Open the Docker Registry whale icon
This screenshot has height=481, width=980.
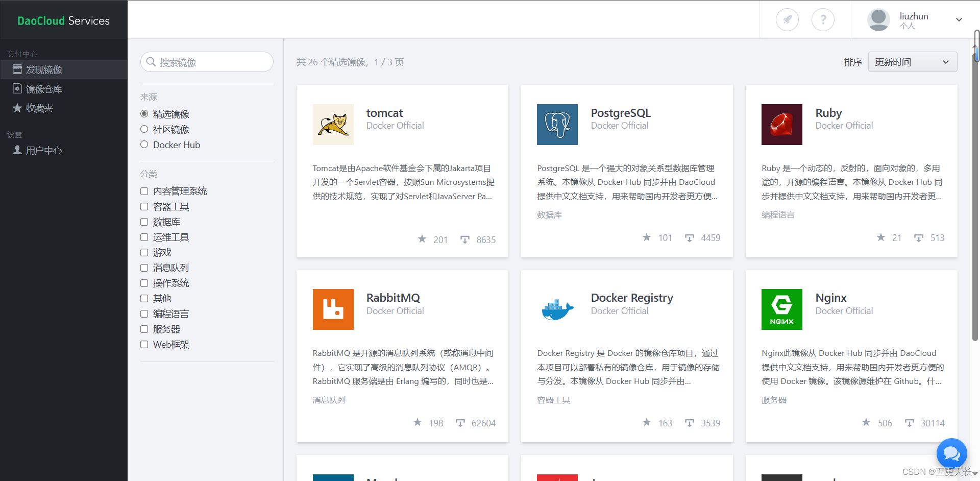click(557, 309)
